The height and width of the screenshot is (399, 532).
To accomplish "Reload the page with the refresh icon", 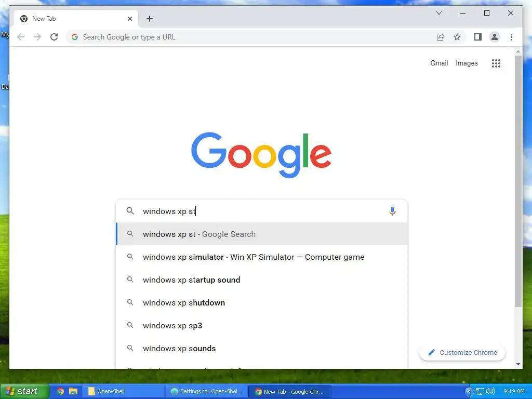I will (54, 37).
